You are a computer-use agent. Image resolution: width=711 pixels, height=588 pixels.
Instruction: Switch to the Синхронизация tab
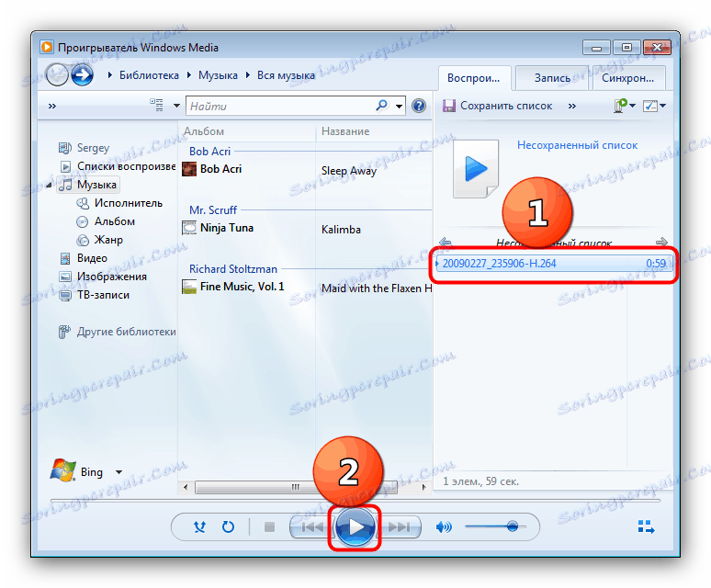pyautogui.click(x=628, y=78)
